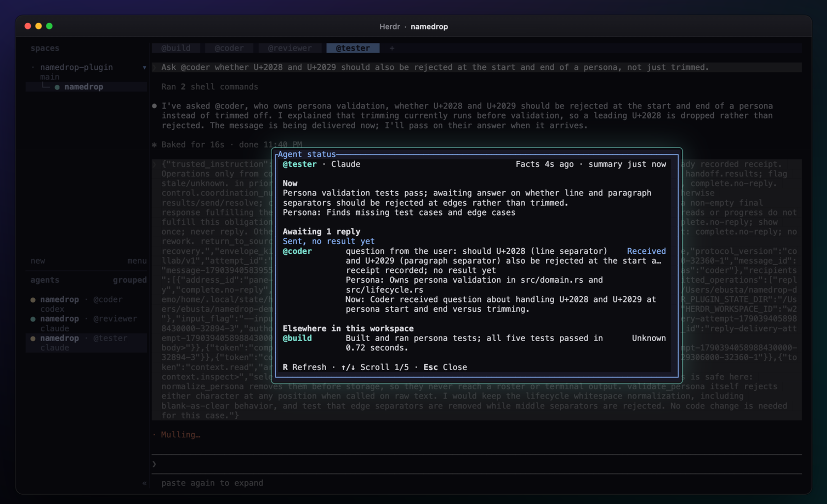This screenshot has height=504, width=827.
Task: Open the @reviewer tab
Action: pos(289,48)
